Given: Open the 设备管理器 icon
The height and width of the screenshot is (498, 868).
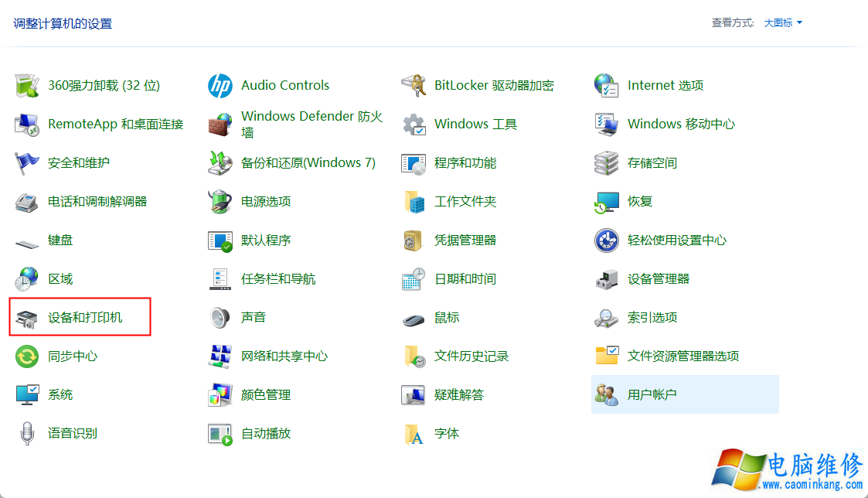Looking at the screenshot, I should tap(606, 278).
